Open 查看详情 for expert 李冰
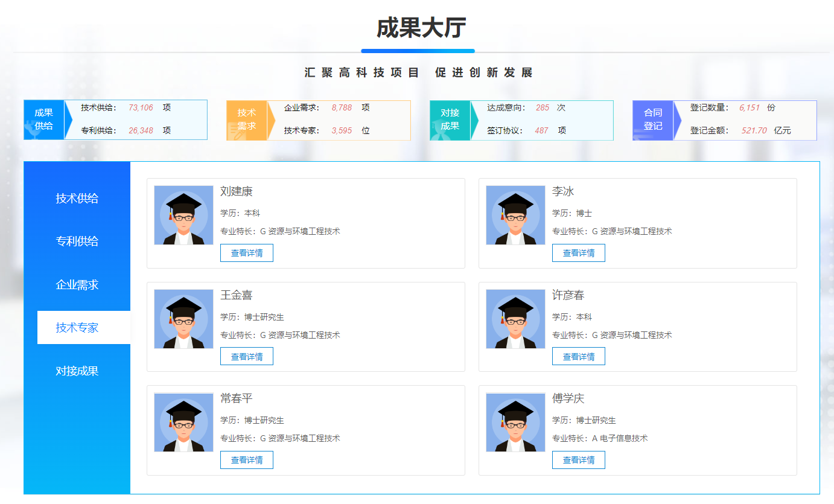834x504 pixels. (x=579, y=253)
